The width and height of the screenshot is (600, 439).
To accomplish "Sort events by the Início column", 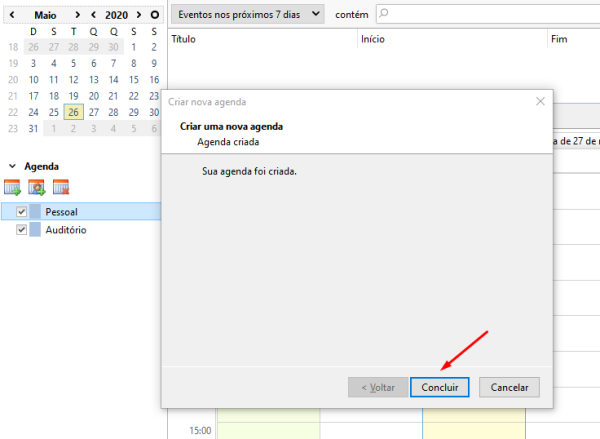I will [x=450, y=39].
